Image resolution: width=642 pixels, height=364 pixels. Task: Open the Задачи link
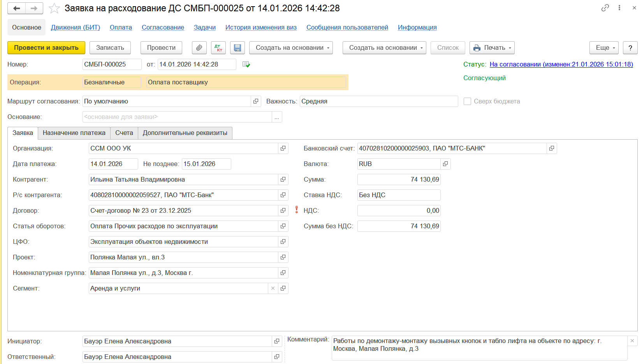click(205, 28)
